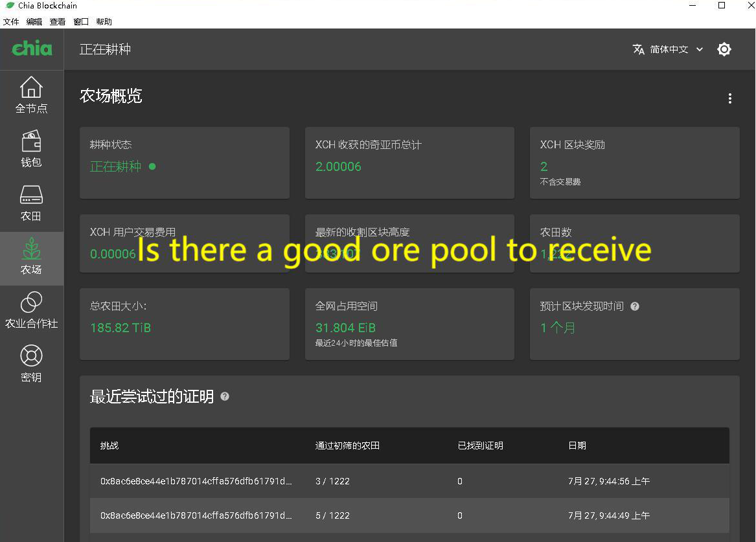Click the 7月 27, 9:44:56 上午 date cell
The image size is (756, 542).
609,481
